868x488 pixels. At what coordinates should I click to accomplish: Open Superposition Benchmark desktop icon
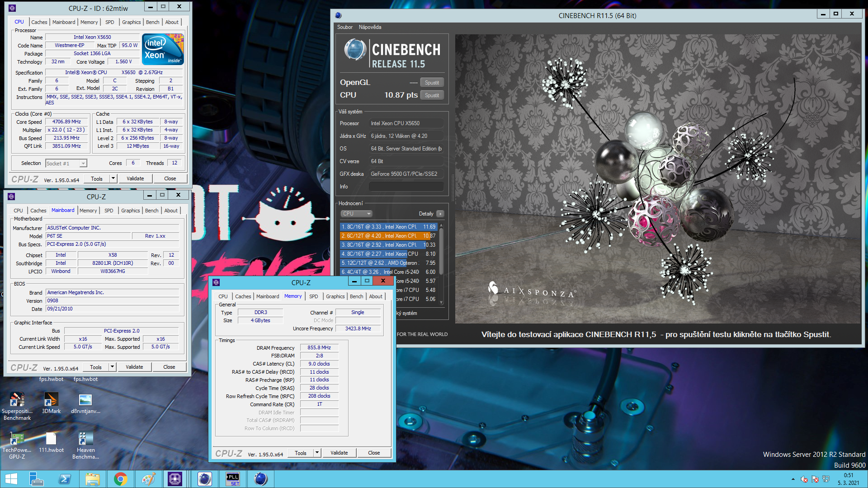17,406
